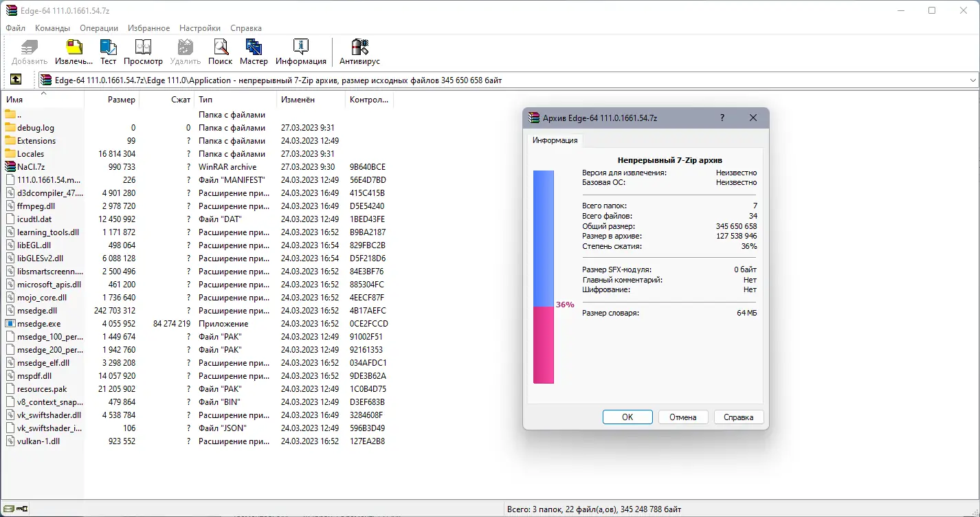Open the Настройки menu

tap(199, 28)
